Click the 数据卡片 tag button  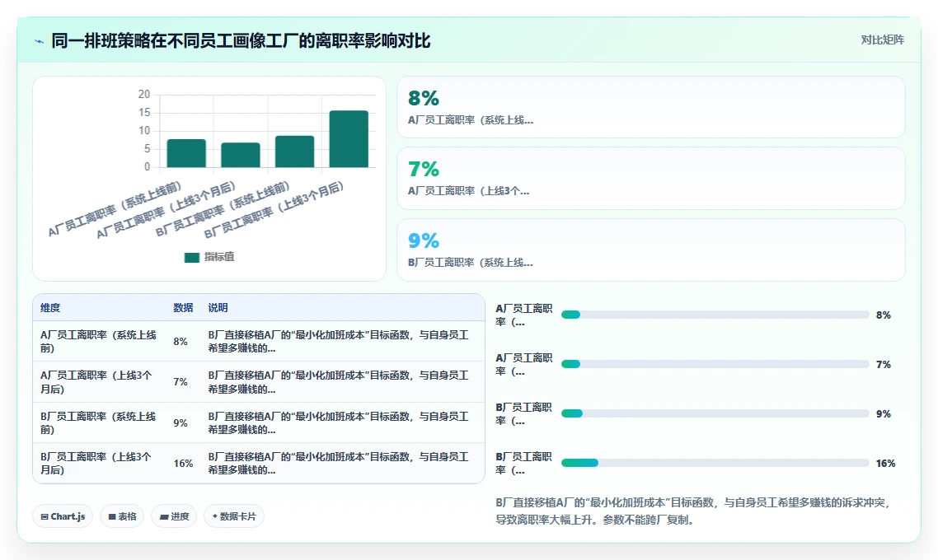[234, 516]
